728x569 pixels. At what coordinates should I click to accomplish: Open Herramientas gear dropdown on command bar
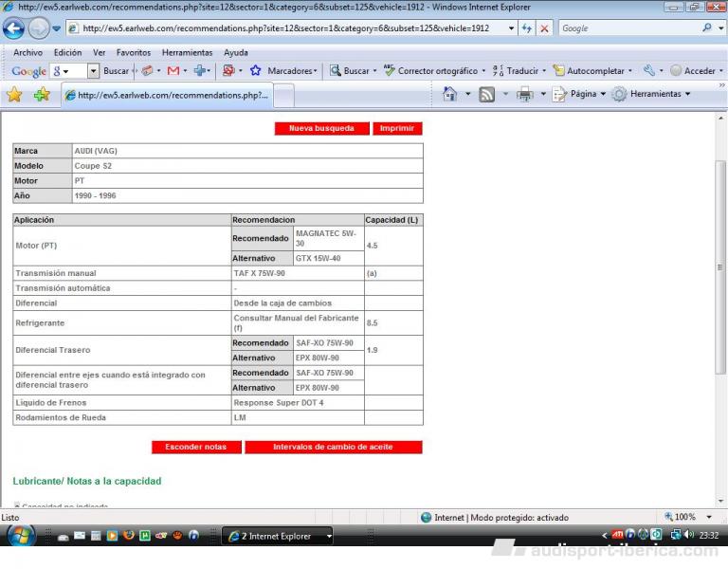(650, 94)
